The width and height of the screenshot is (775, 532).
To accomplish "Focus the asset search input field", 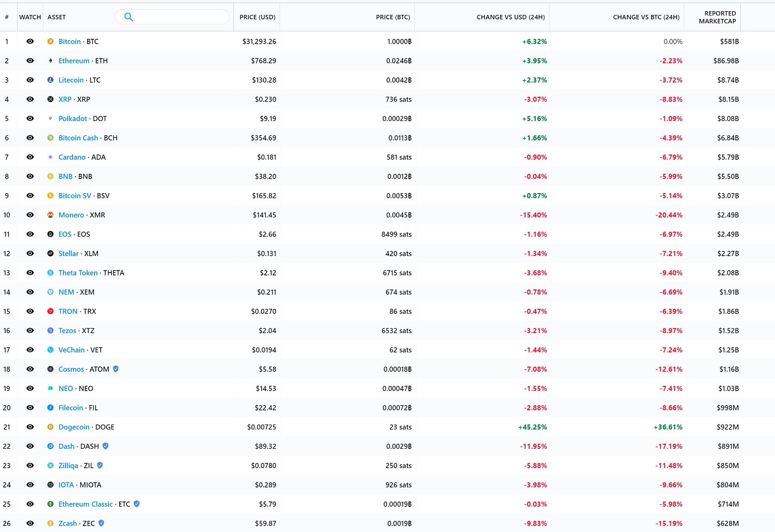I will pos(172,17).
